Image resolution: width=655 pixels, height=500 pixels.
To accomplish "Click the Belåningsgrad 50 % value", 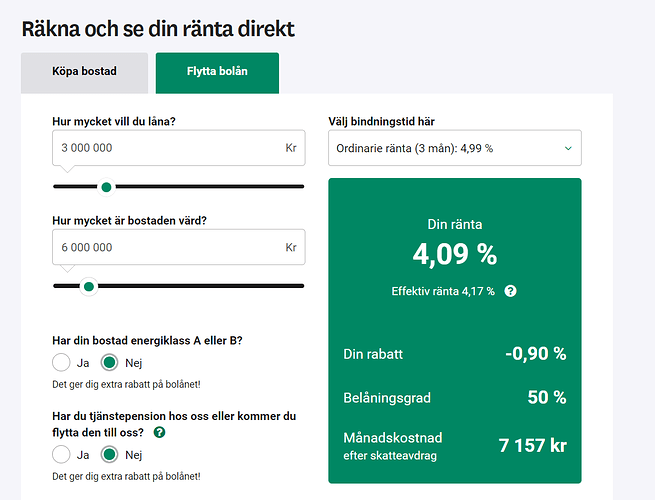I will point(546,397).
